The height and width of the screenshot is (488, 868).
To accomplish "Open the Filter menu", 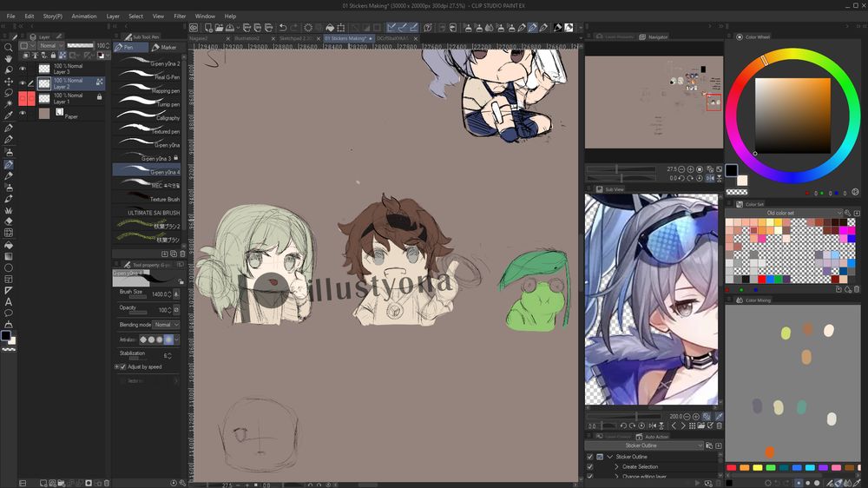I will (x=180, y=16).
